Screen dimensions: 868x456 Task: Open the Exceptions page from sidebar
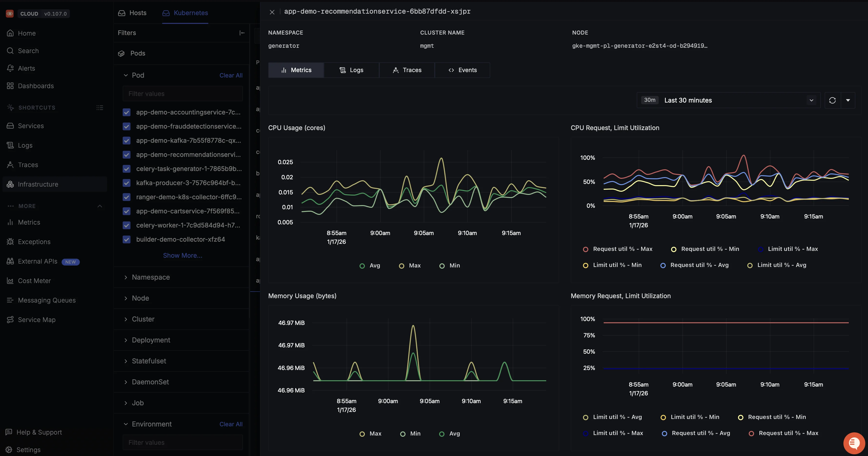click(34, 242)
